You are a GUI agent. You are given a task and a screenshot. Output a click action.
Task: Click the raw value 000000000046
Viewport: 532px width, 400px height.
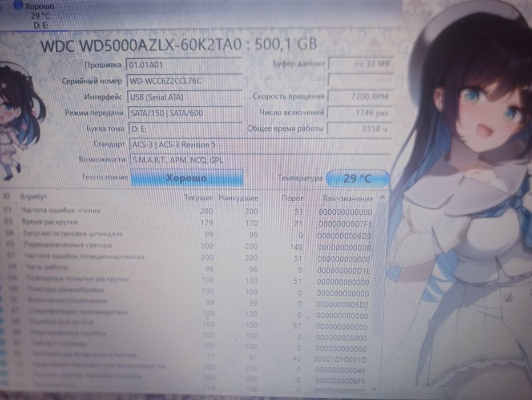(340, 370)
